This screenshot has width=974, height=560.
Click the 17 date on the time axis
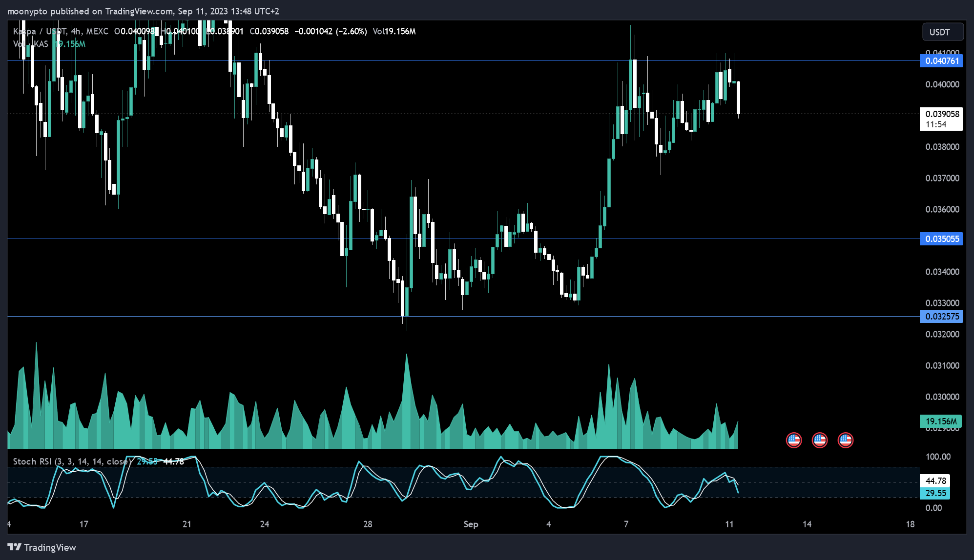[84, 524]
